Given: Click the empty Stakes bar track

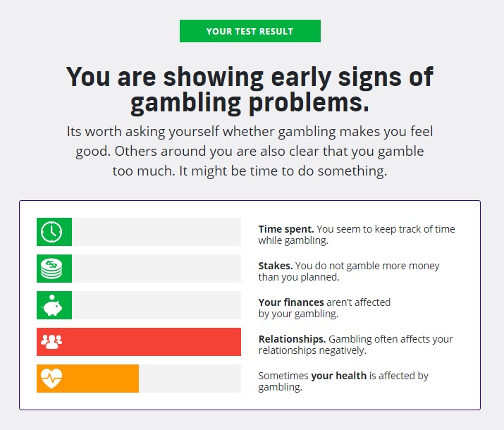Looking at the screenshot, I should coord(156,269).
